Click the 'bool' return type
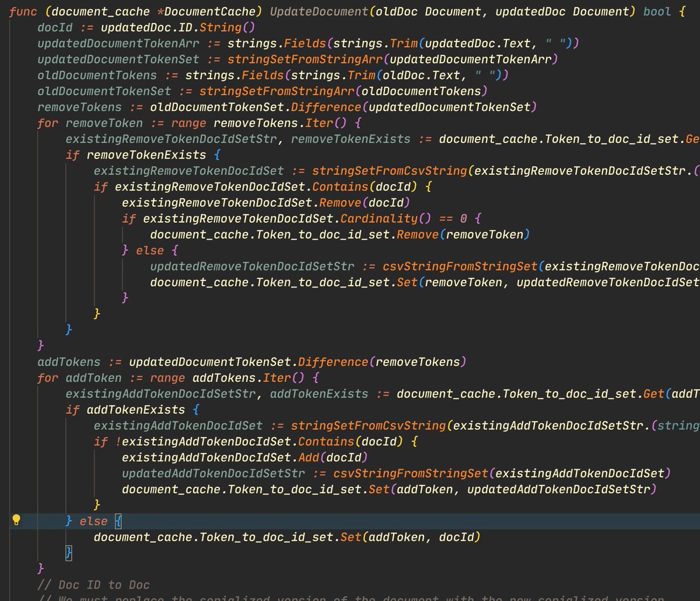700x601 pixels. [657, 12]
